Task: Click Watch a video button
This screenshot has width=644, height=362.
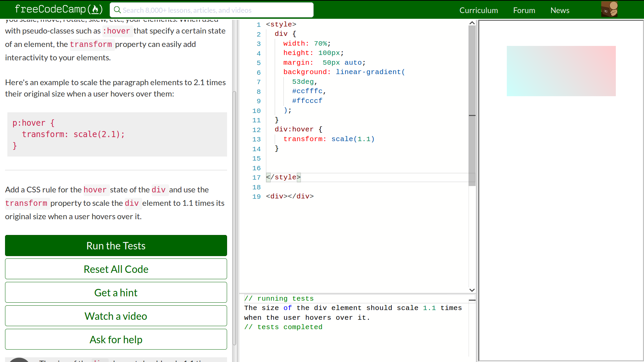Action: [116, 316]
